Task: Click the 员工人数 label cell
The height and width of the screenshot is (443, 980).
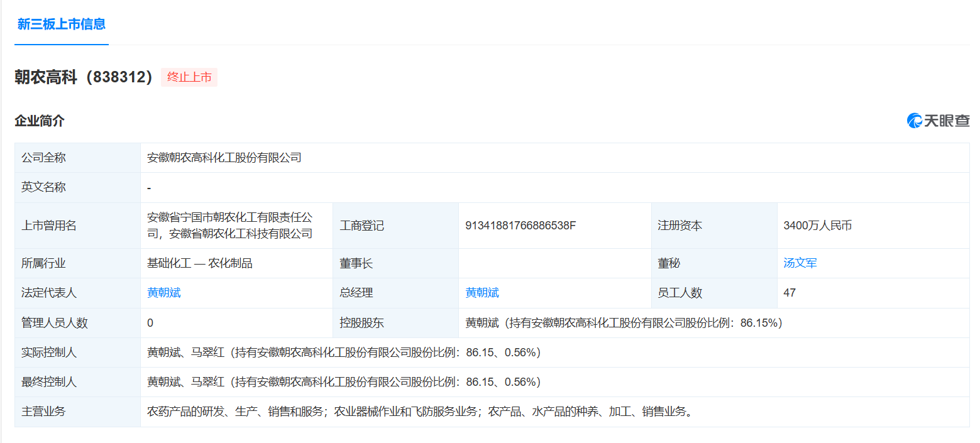Action: (714, 293)
